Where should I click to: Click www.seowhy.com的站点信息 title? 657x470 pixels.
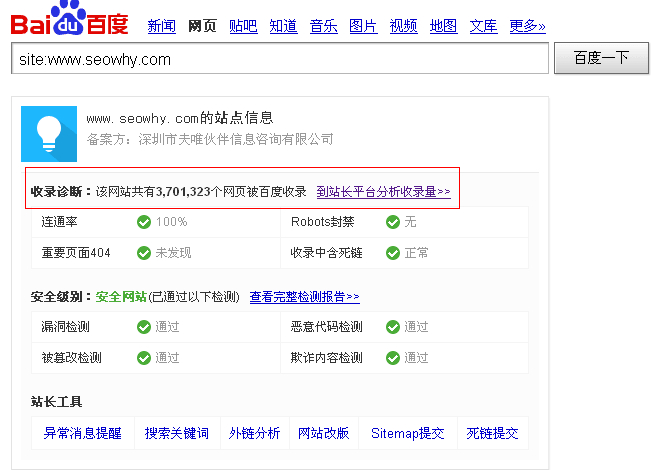point(180,119)
